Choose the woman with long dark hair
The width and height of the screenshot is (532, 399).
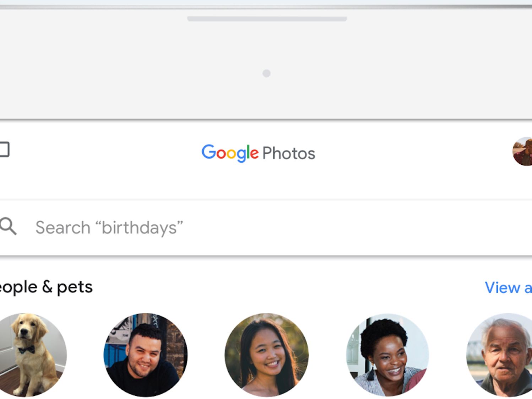tap(267, 355)
